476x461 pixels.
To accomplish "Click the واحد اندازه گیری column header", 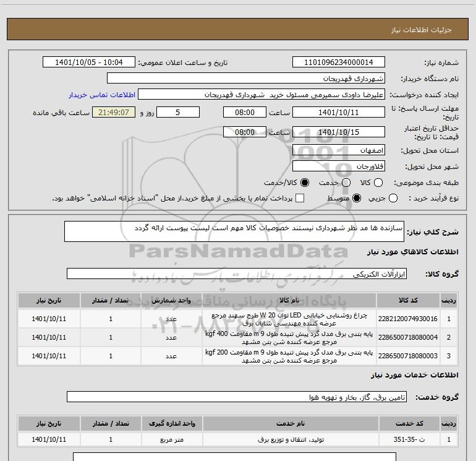I will click(172, 423).
